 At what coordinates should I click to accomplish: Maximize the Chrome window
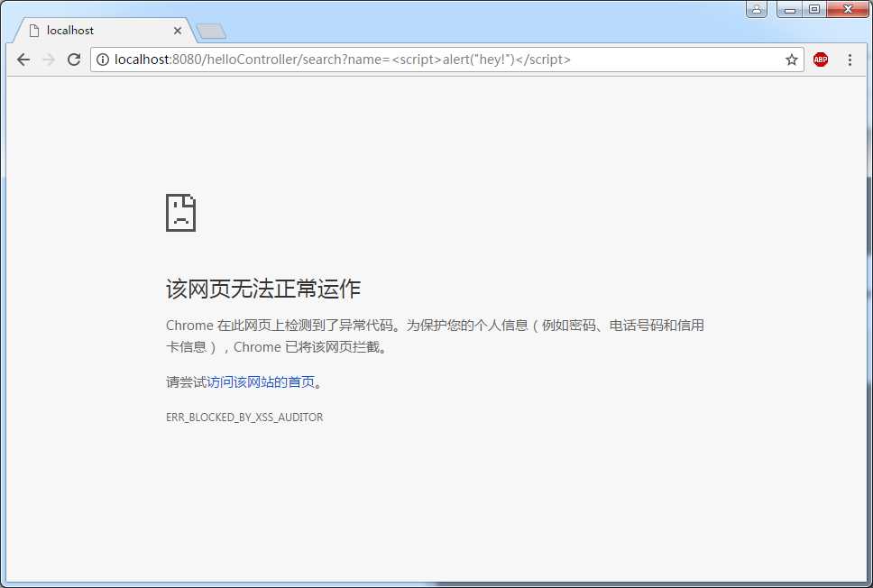coord(814,9)
